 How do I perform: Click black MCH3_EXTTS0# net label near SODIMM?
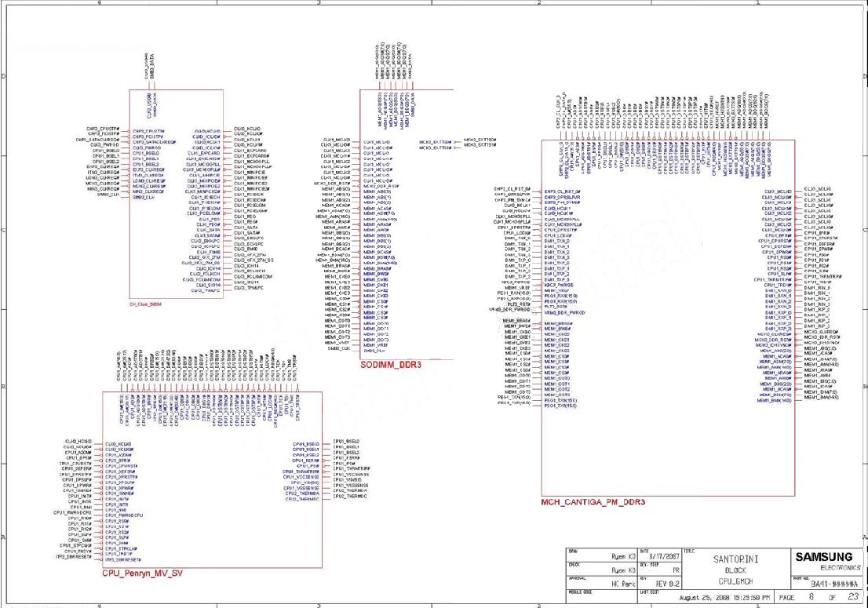click(x=480, y=140)
